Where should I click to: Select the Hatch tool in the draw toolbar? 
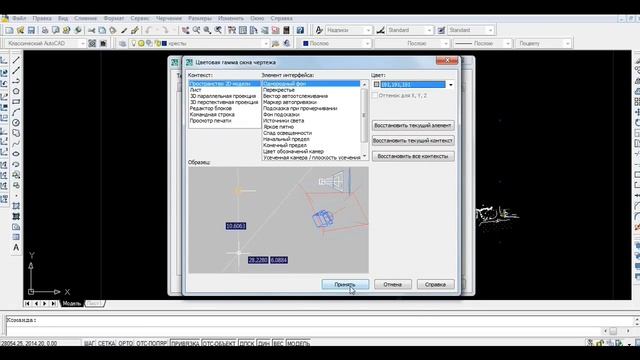tap(16, 206)
